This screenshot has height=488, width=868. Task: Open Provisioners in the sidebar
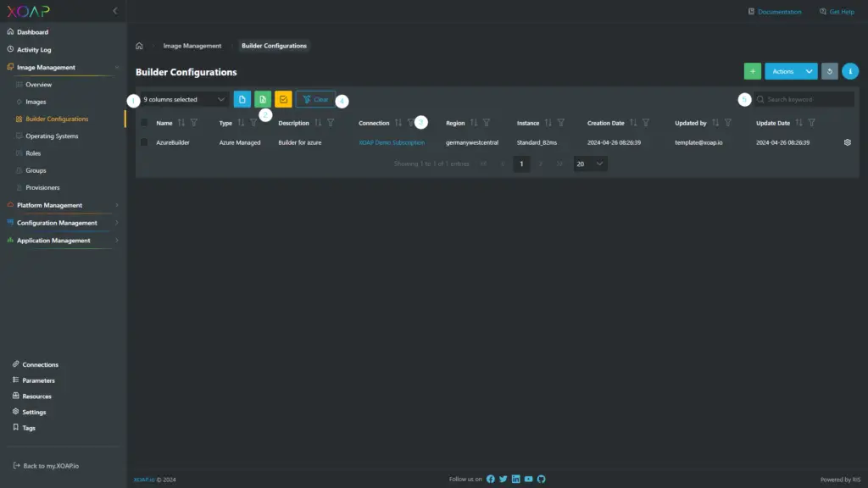tap(42, 187)
